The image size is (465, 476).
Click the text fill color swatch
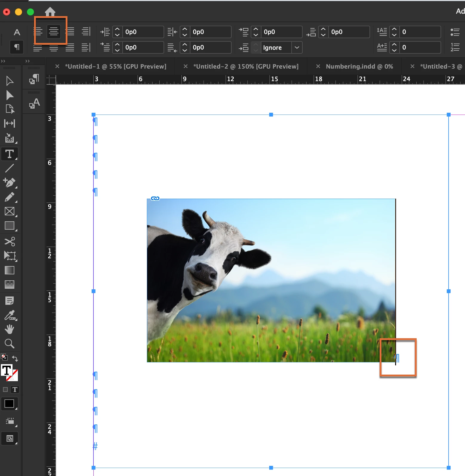(x=7, y=370)
